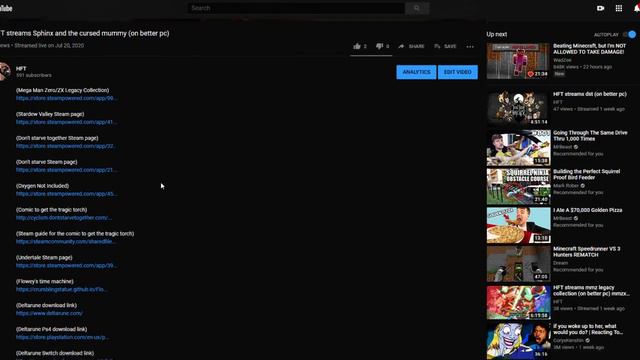
Task: Open the Don't Starve Together Steam link
Action: [66, 146]
